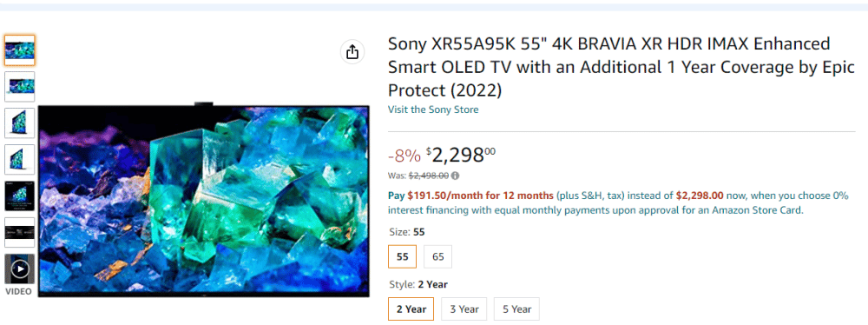
Task: Select the 3 Year style option
Action: click(464, 308)
